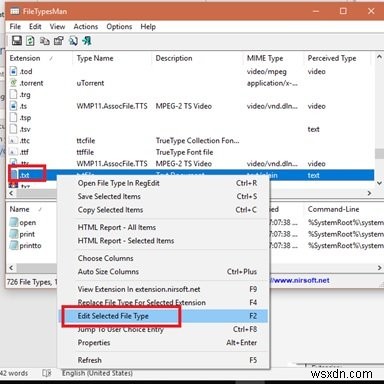This screenshot has width=384, height=384.
Task: Click English (United States) in status bar
Action: click(x=97, y=373)
